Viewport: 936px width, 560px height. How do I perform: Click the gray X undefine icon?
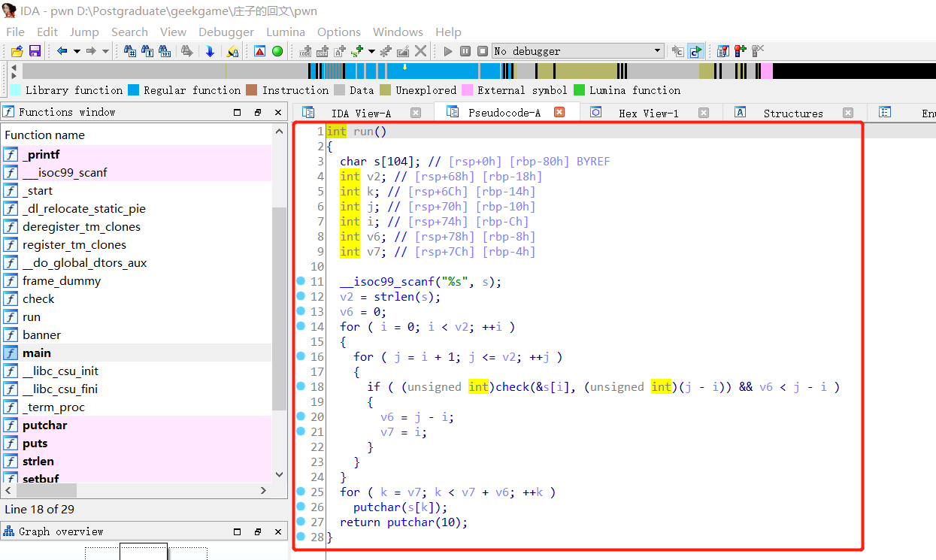click(x=420, y=51)
